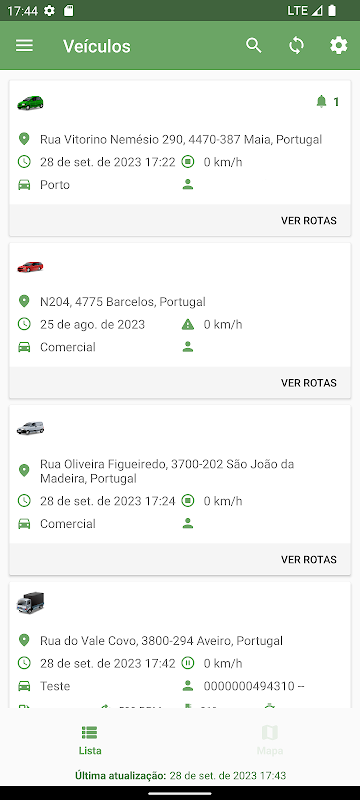Tap warning triangle on Barcelos vehicle
The image size is (360, 800).
(188, 324)
